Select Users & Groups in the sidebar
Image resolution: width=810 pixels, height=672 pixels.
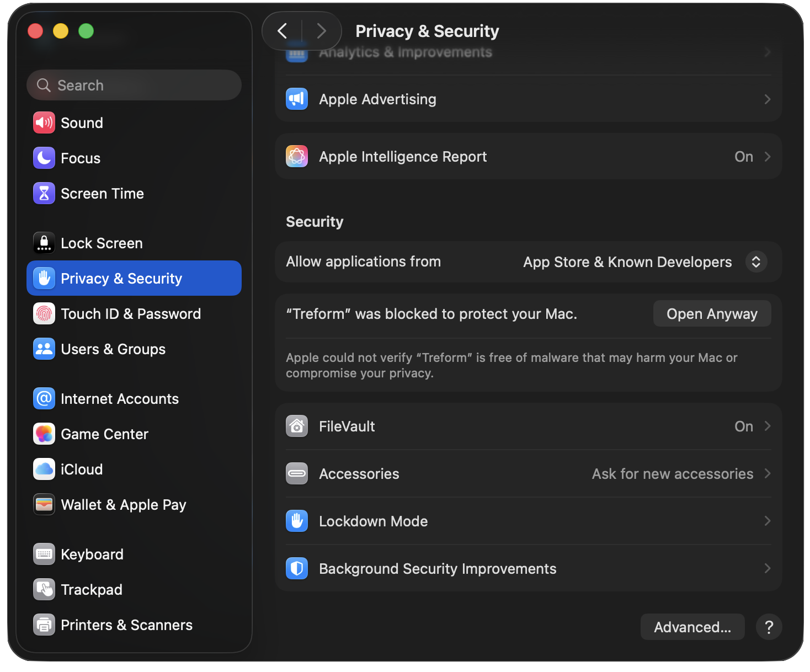(134, 349)
